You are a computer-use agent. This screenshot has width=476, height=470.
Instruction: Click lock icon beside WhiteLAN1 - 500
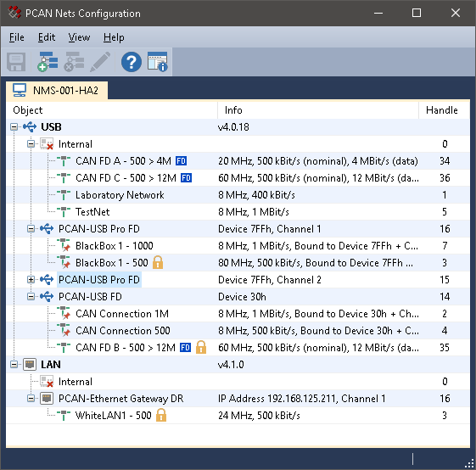click(161, 415)
